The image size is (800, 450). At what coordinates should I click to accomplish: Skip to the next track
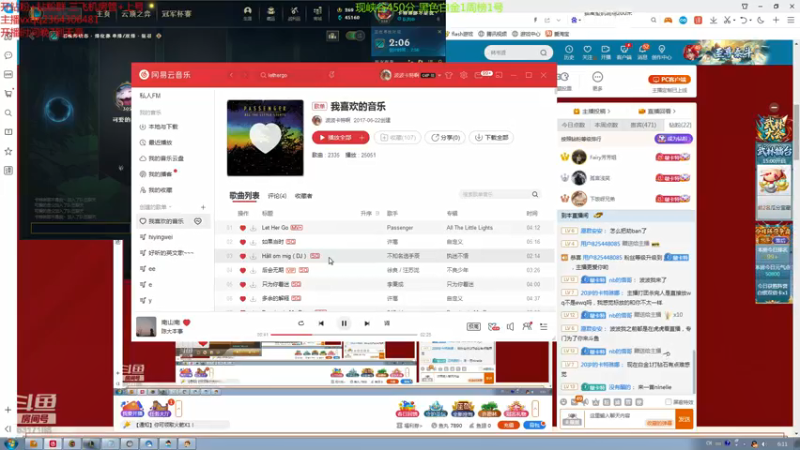(366, 323)
